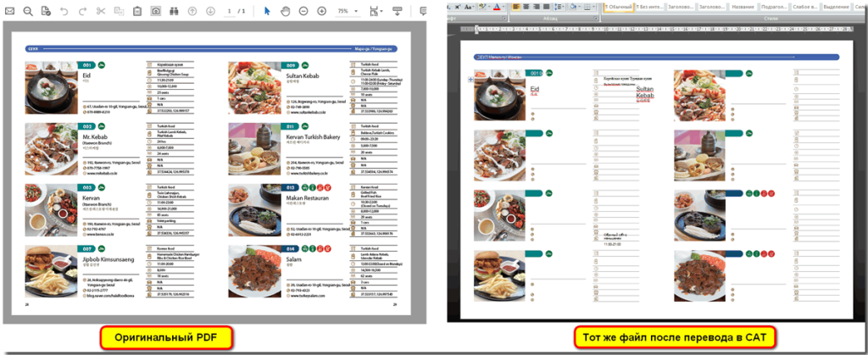Image resolution: width=868 pixels, height=355 pixels.
Task: Click the zoom in plus button
Action: click(321, 11)
